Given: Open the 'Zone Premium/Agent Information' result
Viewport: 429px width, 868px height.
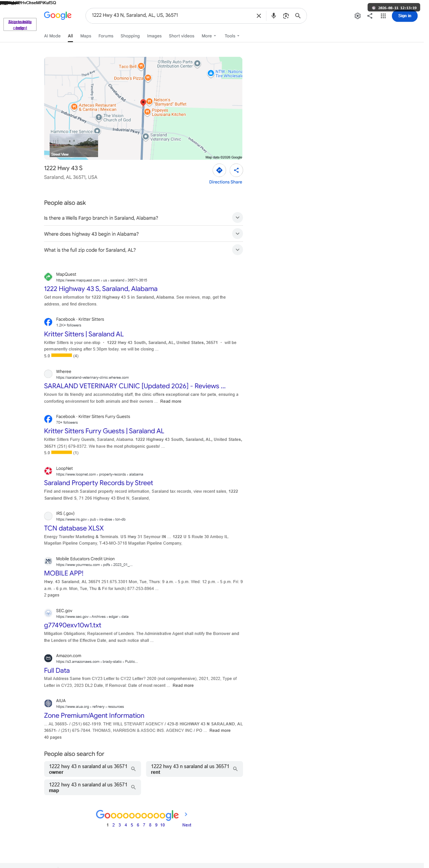Looking at the screenshot, I should pos(94,715).
